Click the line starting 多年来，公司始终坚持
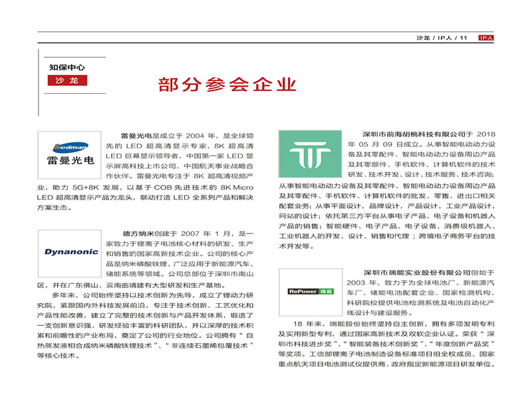 tap(153, 295)
